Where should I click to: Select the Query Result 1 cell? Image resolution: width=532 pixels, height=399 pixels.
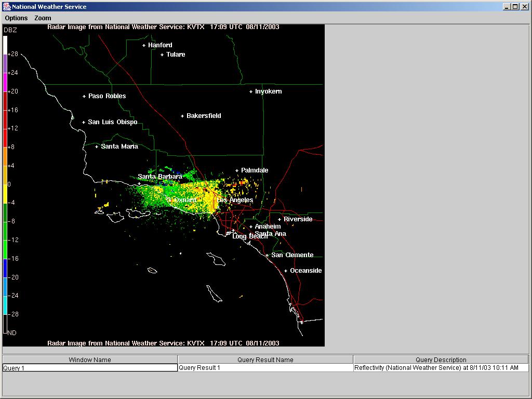pos(265,368)
